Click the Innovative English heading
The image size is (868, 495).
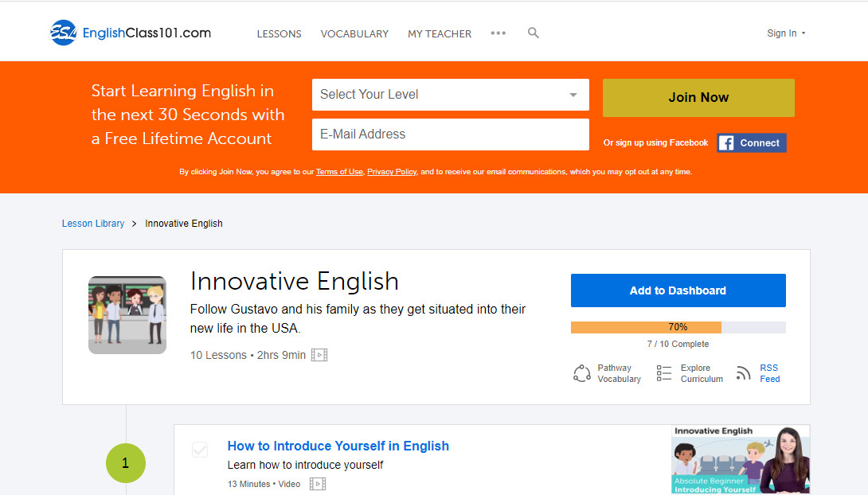pos(295,282)
